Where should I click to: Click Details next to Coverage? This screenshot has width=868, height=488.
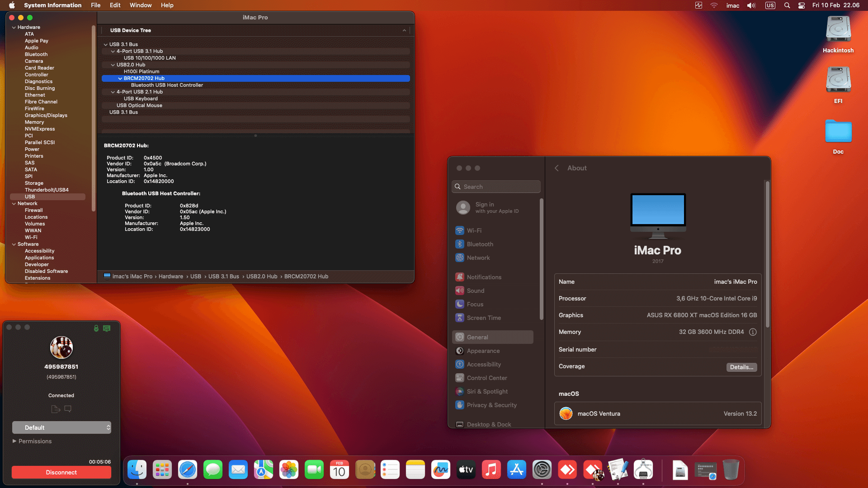point(741,367)
